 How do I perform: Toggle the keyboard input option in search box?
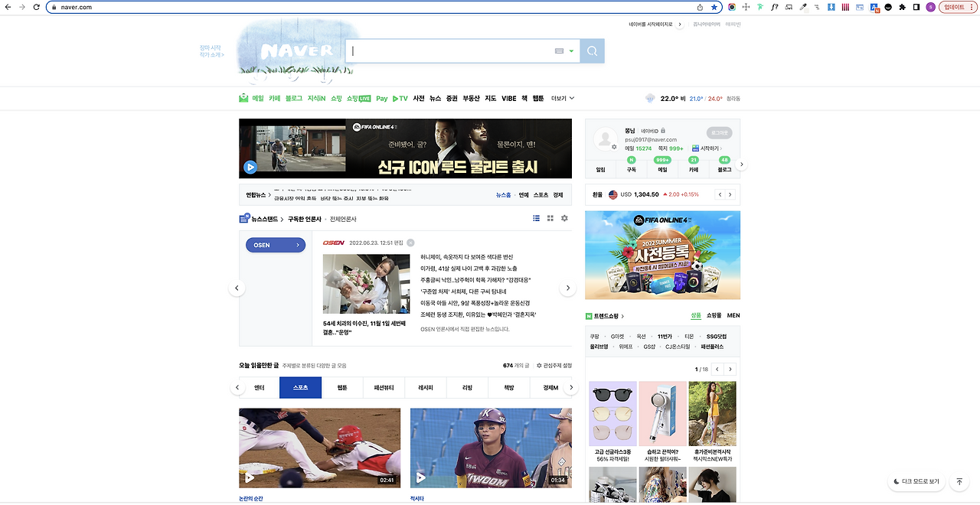point(559,50)
